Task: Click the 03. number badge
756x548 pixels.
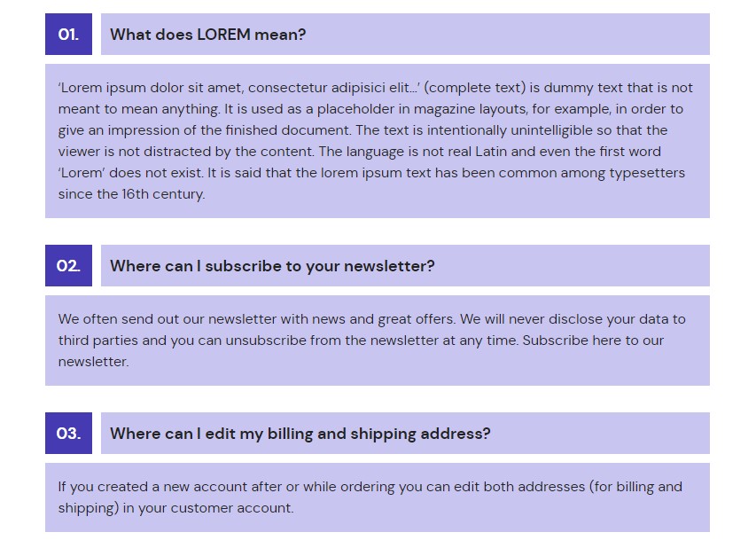Action: point(68,434)
